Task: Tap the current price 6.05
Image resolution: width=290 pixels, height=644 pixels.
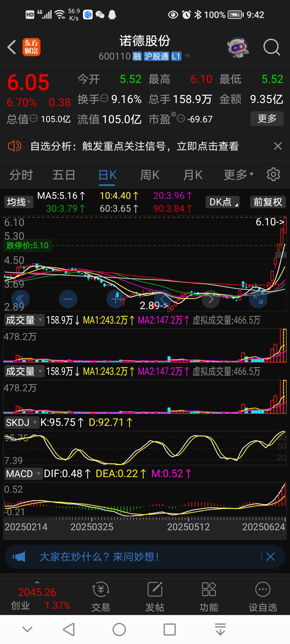Action: click(28, 82)
